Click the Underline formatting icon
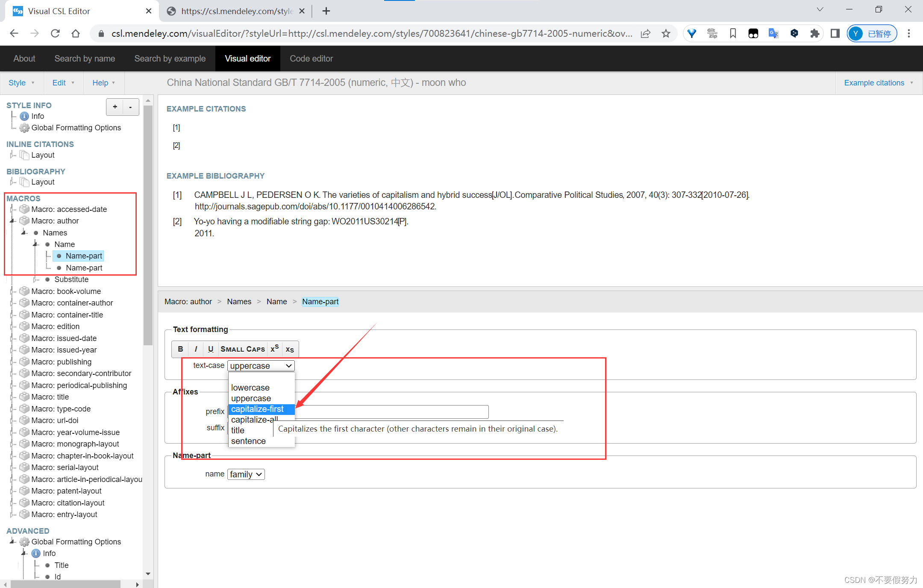This screenshot has width=923, height=588. pyautogui.click(x=210, y=349)
